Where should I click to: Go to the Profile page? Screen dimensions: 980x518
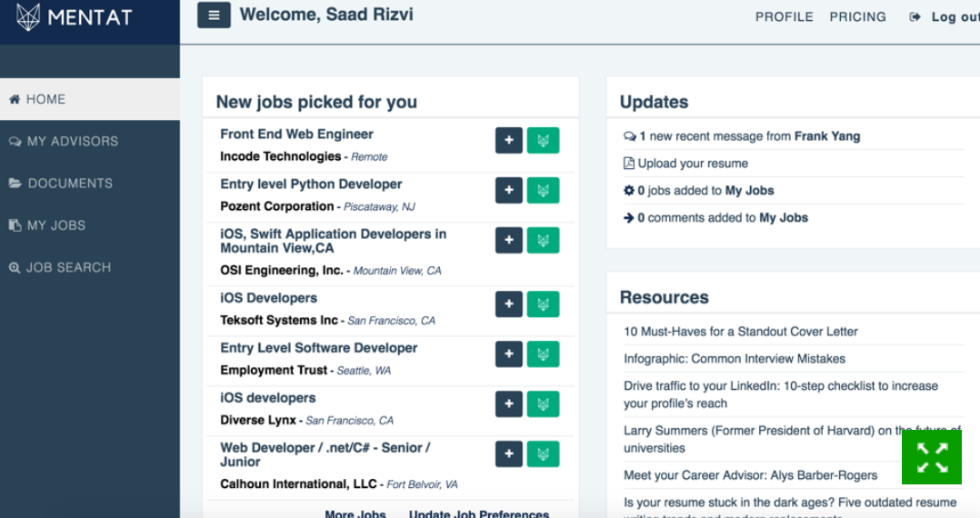785,17
